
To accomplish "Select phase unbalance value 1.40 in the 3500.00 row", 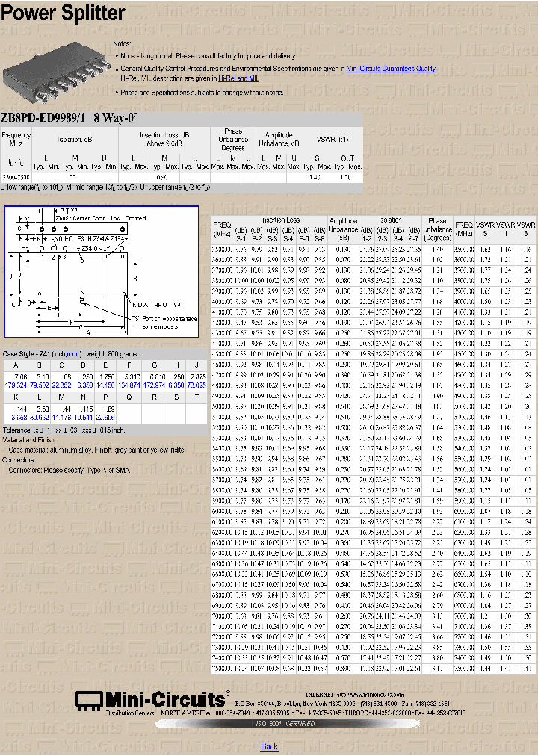I will pyautogui.click(x=438, y=250).
